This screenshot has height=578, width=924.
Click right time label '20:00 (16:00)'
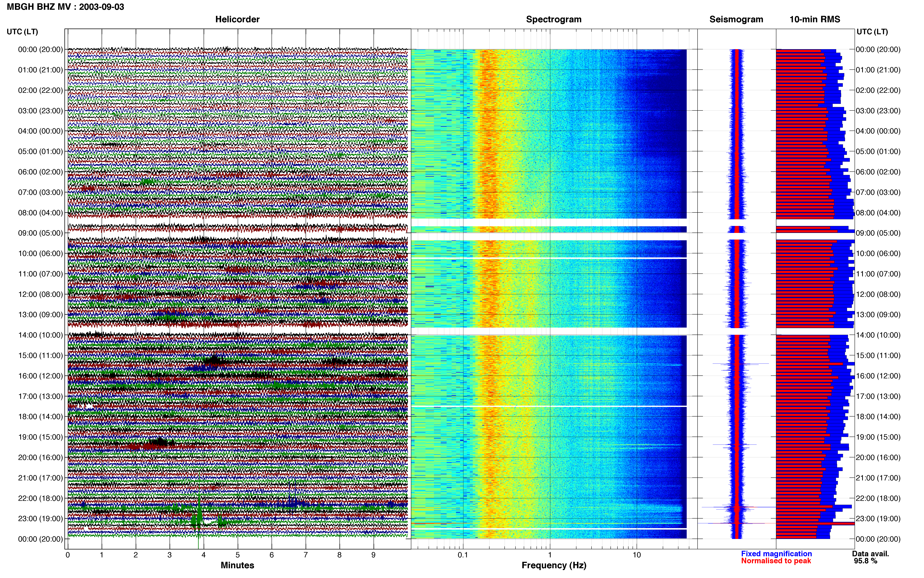click(x=878, y=458)
